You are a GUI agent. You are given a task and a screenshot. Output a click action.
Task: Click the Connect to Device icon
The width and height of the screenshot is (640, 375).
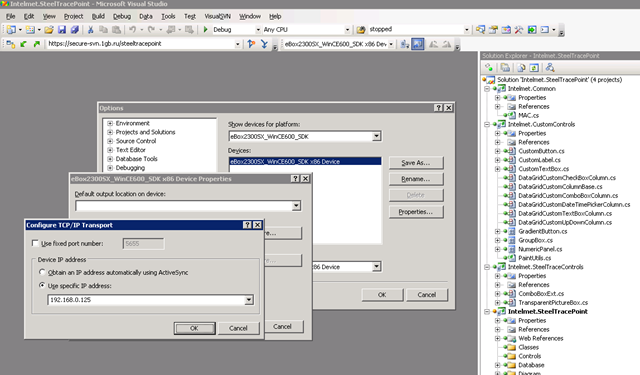(x=404, y=44)
